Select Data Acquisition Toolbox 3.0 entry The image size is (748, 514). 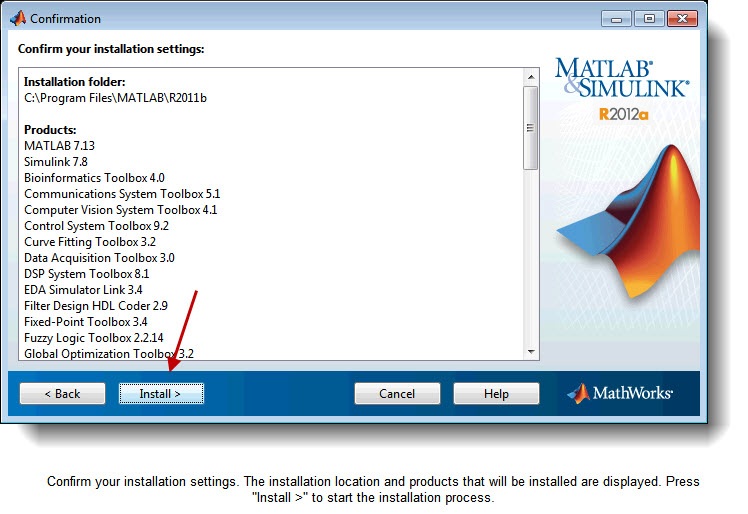(99, 258)
